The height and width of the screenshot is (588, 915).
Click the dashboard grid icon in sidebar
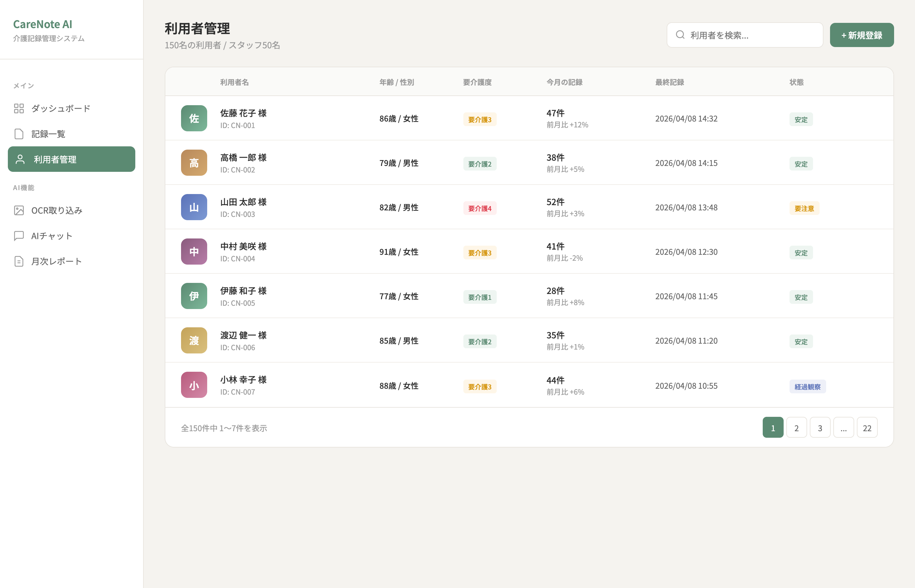[19, 108]
